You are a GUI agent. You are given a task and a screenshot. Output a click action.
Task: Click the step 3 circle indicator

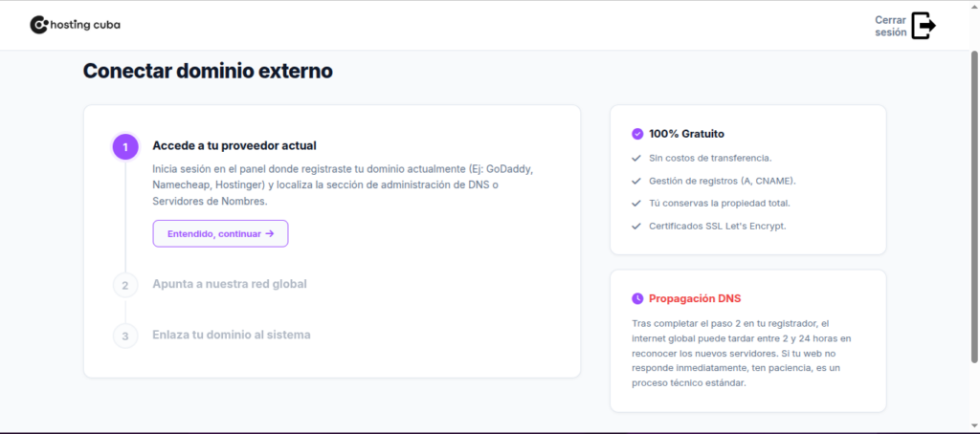click(125, 336)
